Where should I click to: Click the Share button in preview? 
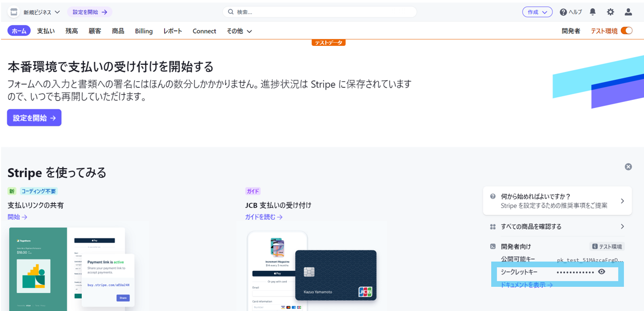point(123,298)
